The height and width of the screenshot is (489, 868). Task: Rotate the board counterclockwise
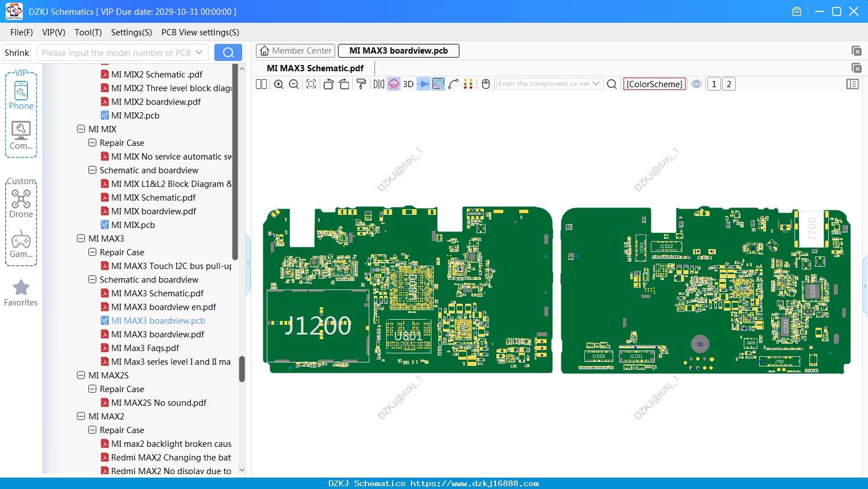328,84
